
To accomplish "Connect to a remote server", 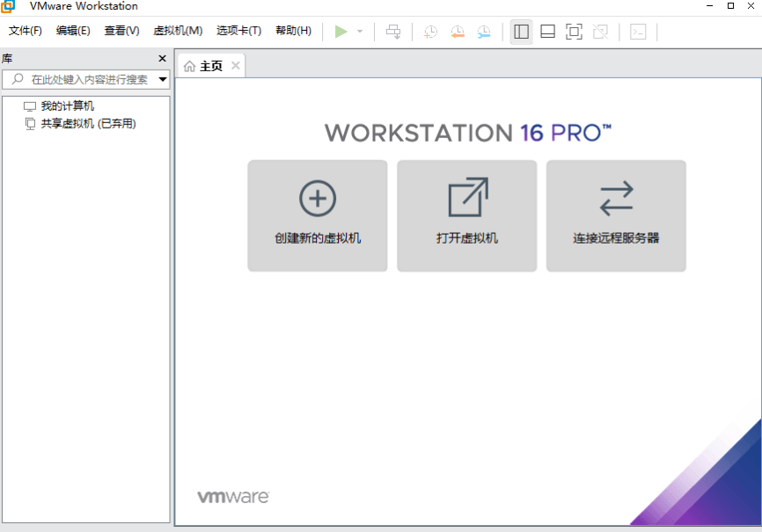I will (616, 215).
